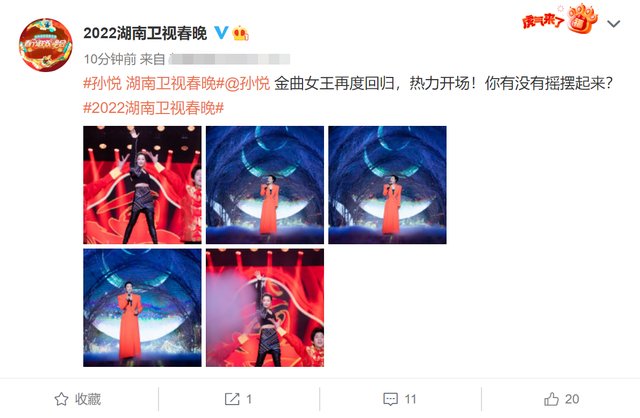View third photo in the top row
640x418 pixels.
point(387,185)
